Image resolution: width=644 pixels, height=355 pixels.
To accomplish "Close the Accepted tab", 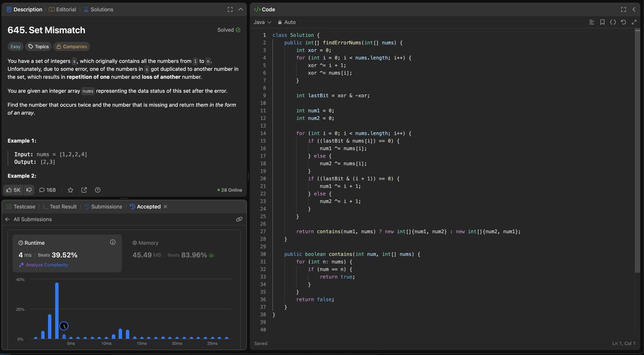I will 165,206.
